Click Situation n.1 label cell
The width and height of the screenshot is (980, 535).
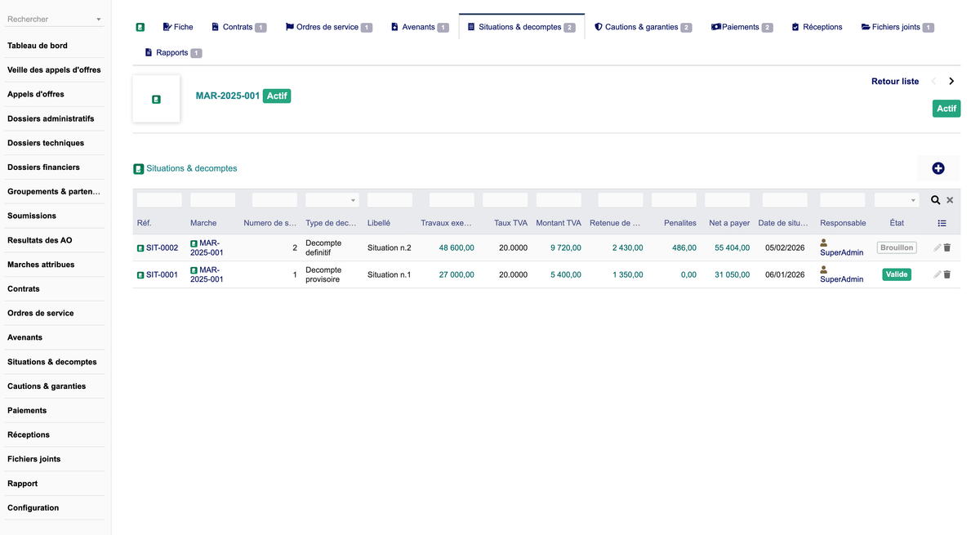[389, 274]
